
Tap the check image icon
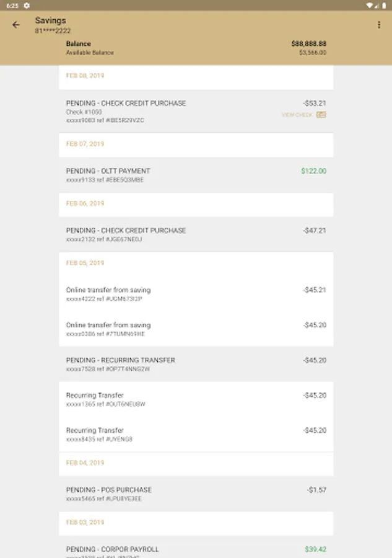(x=321, y=115)
